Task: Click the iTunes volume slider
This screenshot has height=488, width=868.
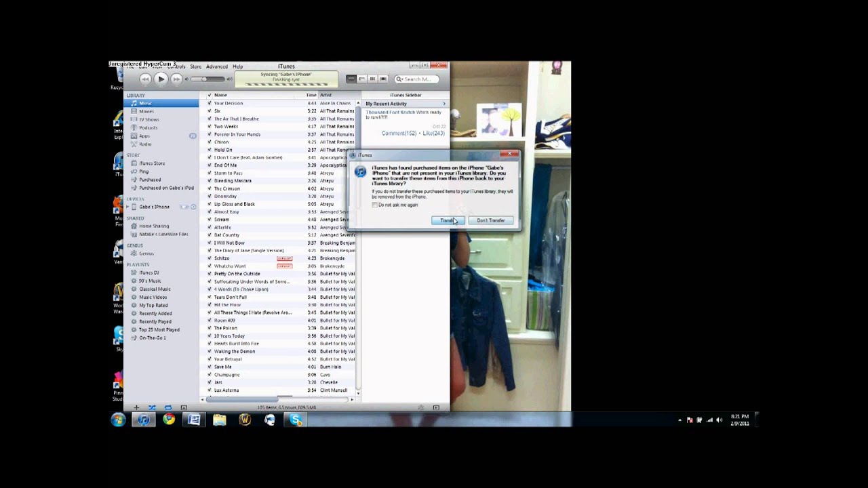Action: point(208,79)
